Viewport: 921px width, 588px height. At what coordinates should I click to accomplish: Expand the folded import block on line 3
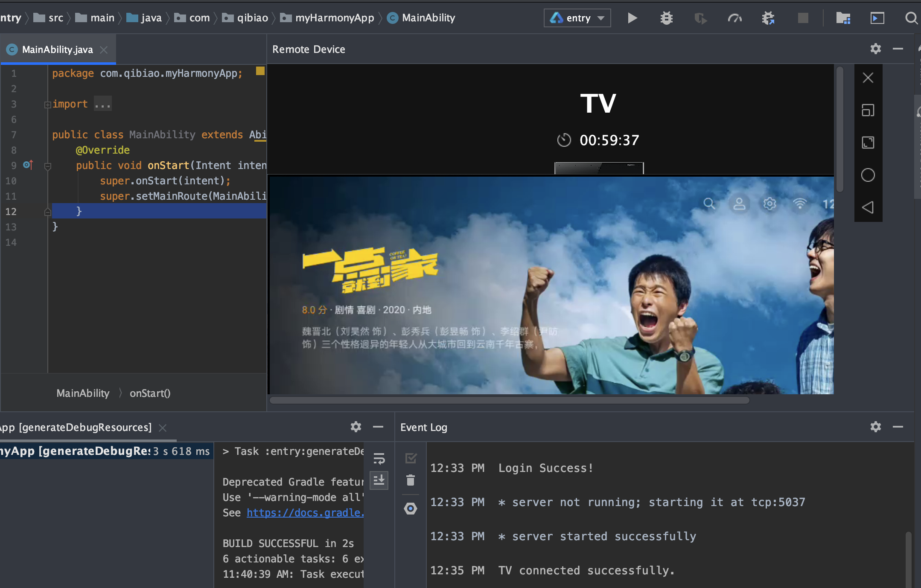47,105
